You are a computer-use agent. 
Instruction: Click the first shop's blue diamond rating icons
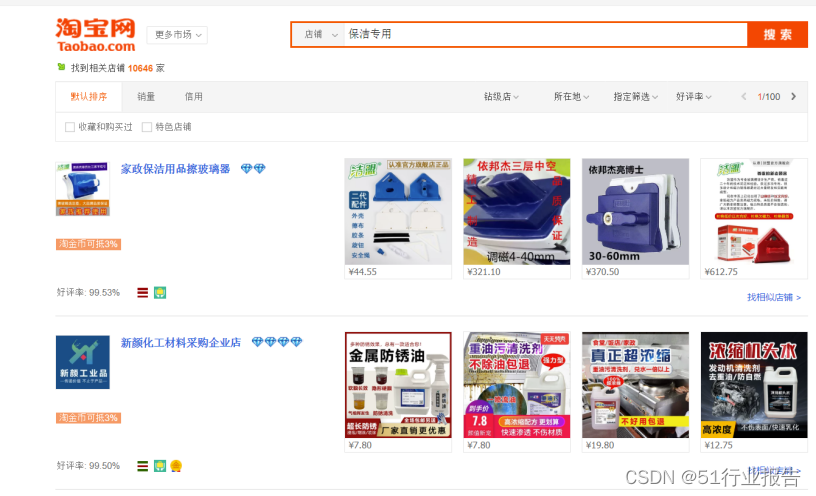pos(253,169)
